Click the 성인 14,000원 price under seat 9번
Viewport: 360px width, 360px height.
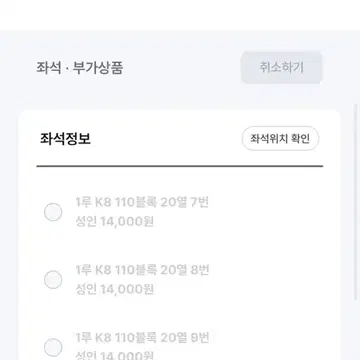click(115, 355)
